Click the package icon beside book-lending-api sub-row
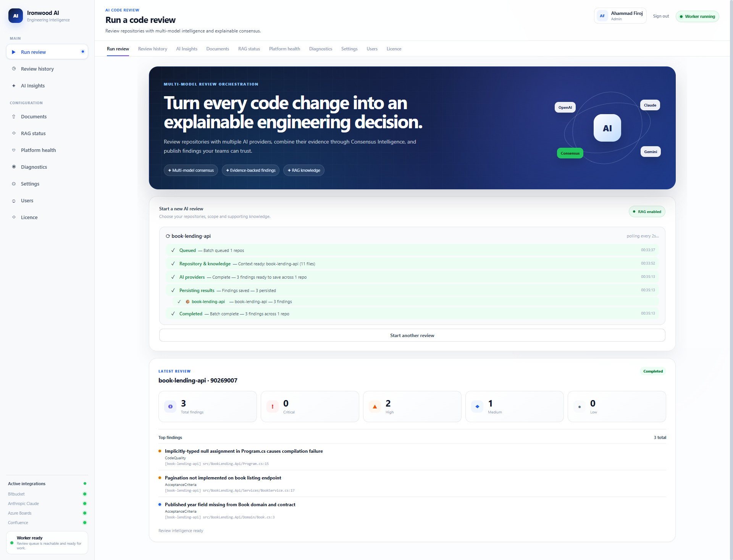The image size is (733, 560). pos(187,302)
